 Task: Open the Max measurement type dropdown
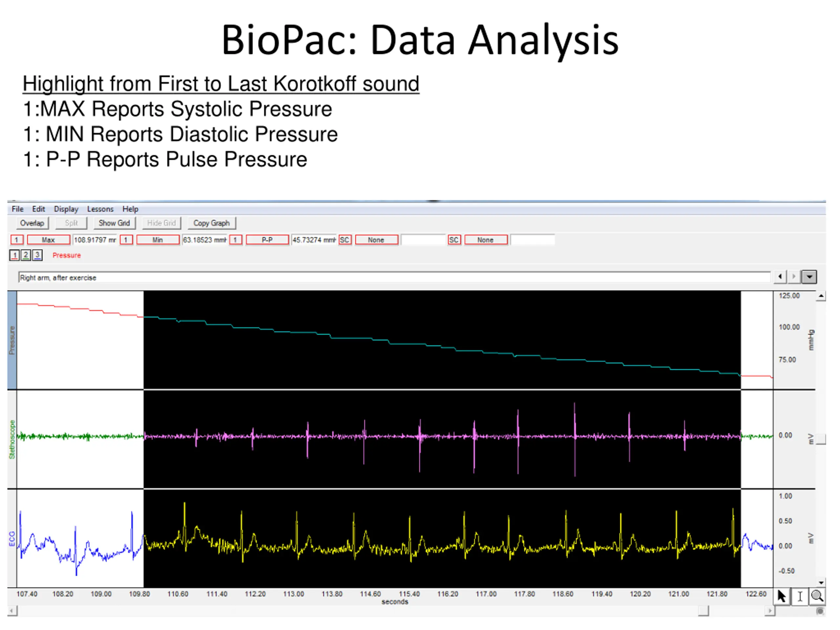point(49,240)
